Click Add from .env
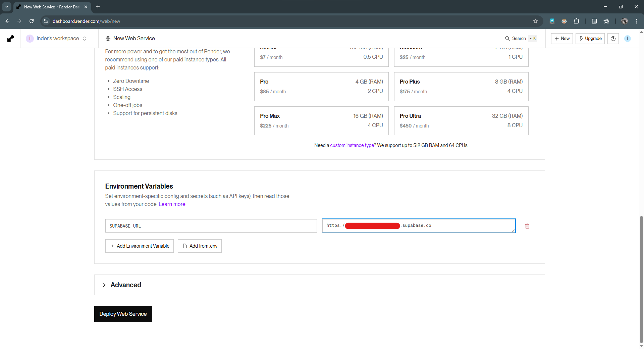 [x=200, y=246]
